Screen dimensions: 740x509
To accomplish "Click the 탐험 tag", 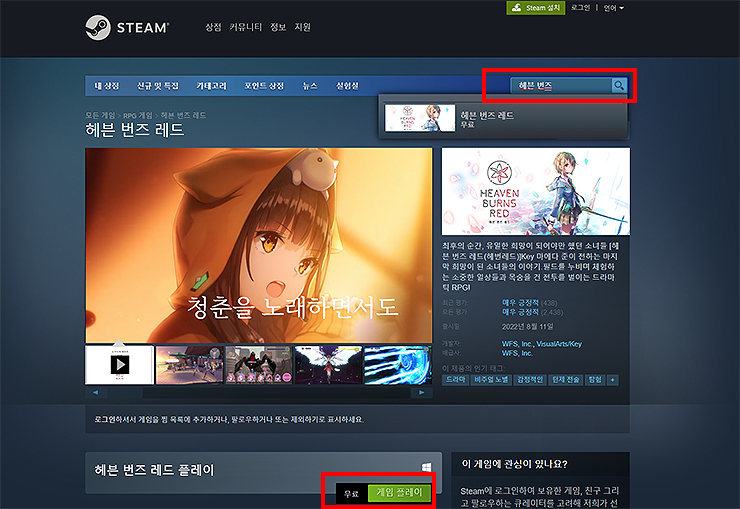I will [x=595, y=380].
